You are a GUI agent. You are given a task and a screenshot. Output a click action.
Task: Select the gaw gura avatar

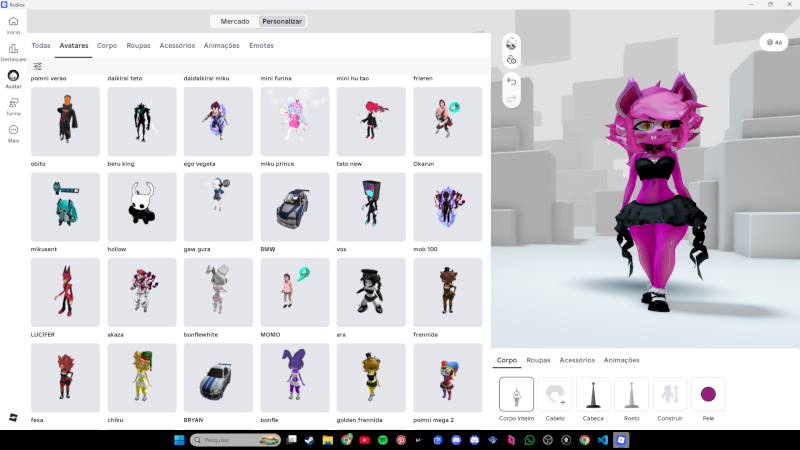pos(218,207)
